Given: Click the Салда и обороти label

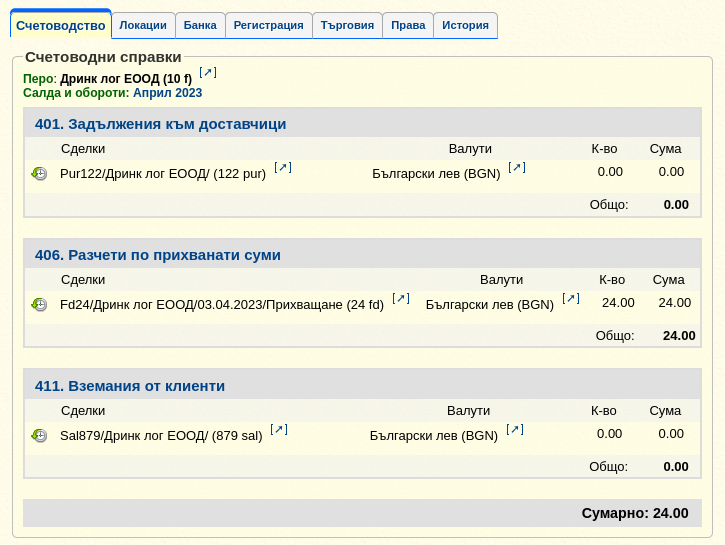Looking at the screenshot, I should 76,93.
